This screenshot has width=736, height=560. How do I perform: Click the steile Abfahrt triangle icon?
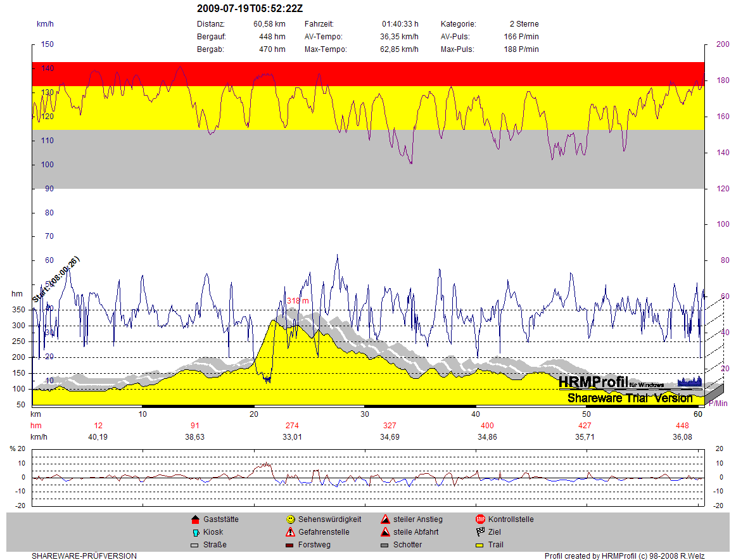click(x=385, y=532)
